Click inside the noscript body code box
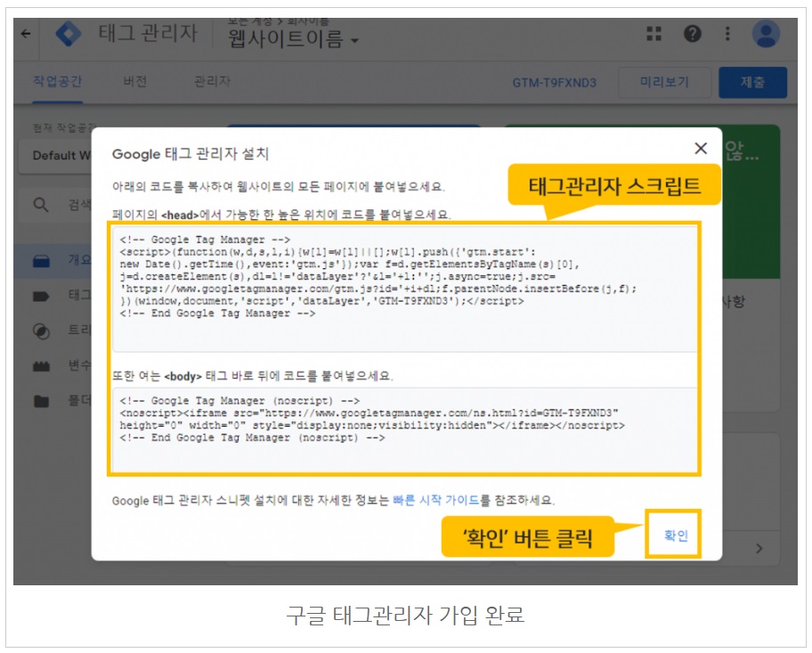 (404, 429)
